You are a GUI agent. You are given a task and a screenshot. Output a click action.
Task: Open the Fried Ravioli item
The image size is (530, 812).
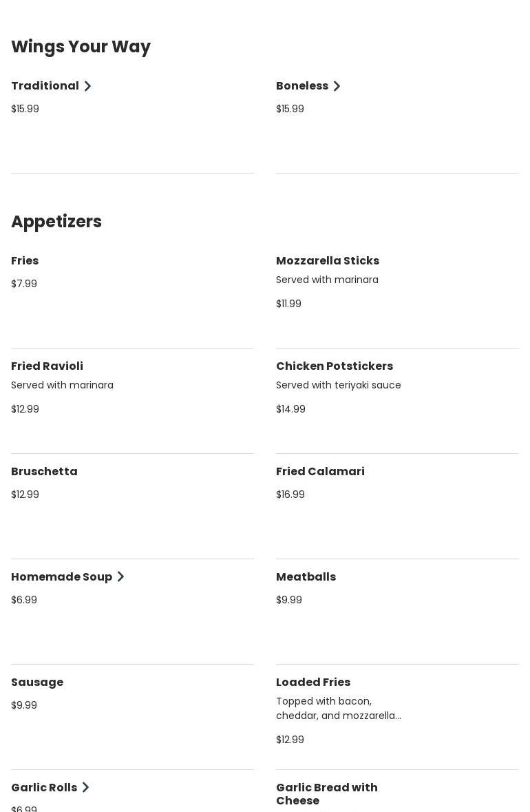pyautogui.click(x=47, y=366)
